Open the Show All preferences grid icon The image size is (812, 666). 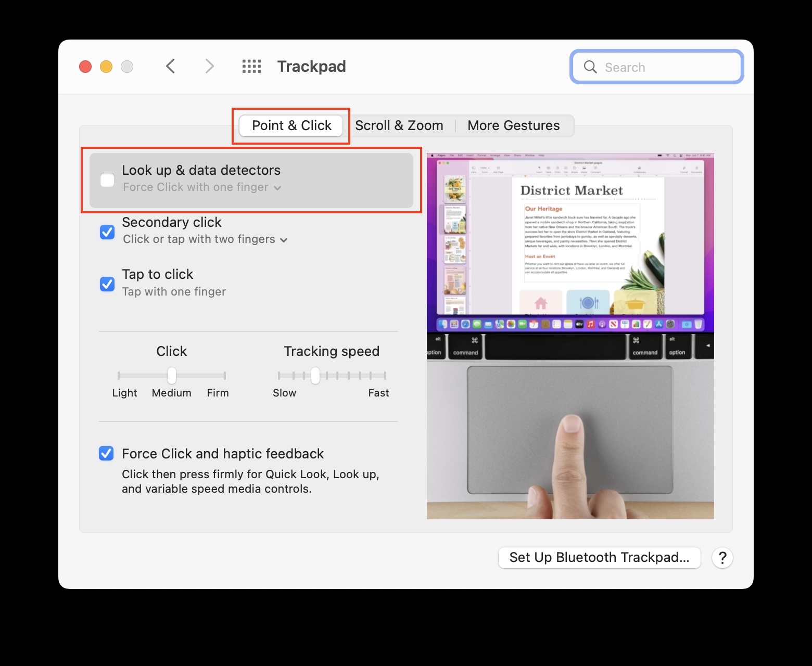click(251, 66)
